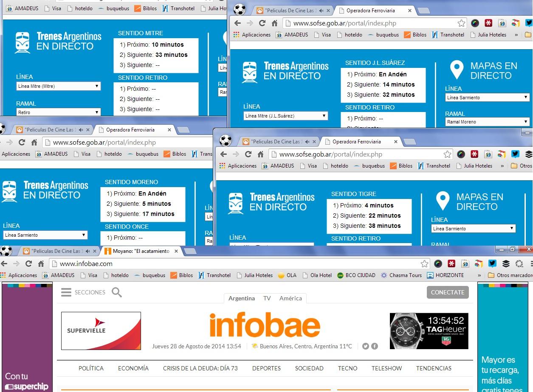Open Línea Mitre (Mitre) dropdown
The height and width of the screenshot is (392, 533).
coord(59,86)
